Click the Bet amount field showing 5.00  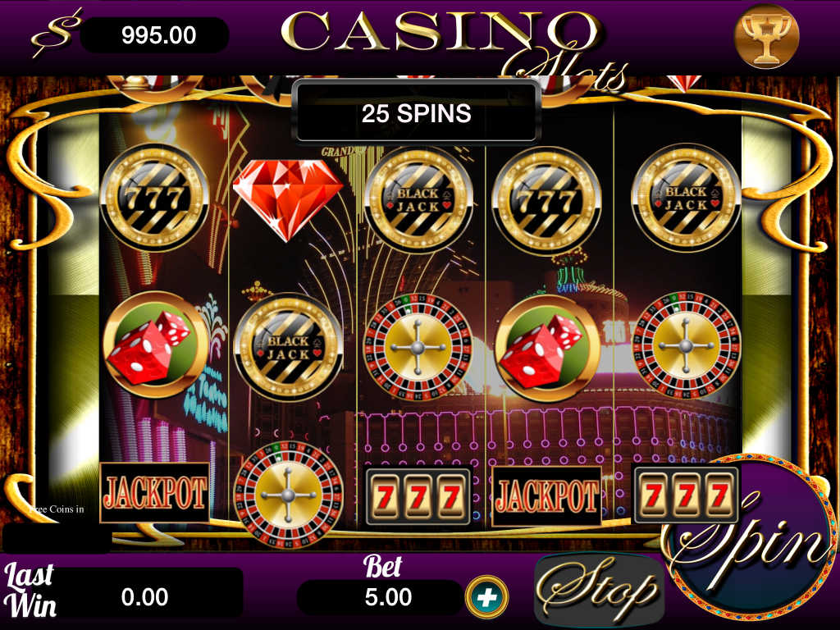(x=381, y=597)
